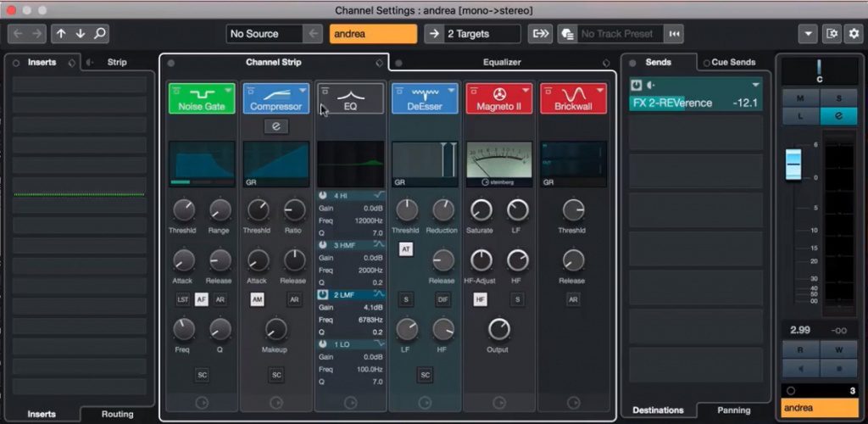This screenshot has height=424, width=868.
Task: Open the send slot dropdown arrow
Action: click(755, 86)
